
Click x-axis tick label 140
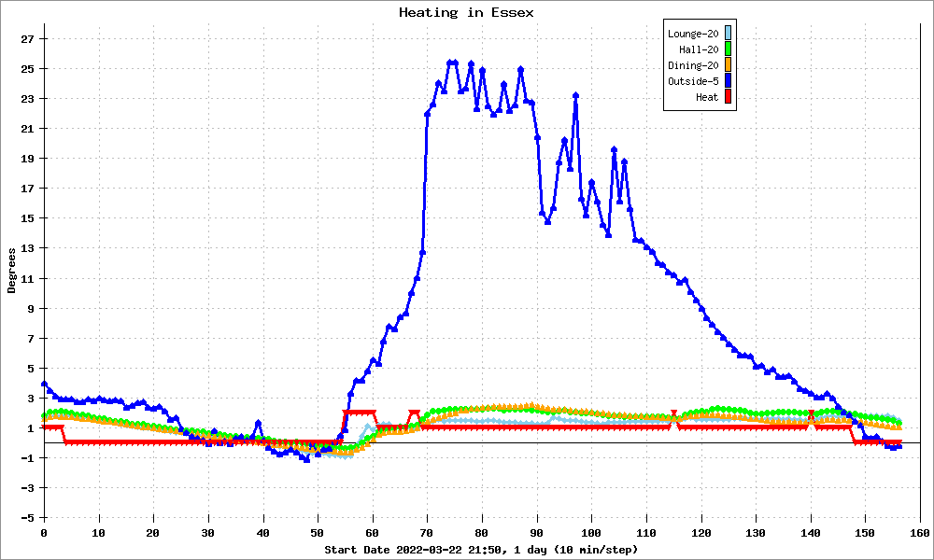coord(810,533)
